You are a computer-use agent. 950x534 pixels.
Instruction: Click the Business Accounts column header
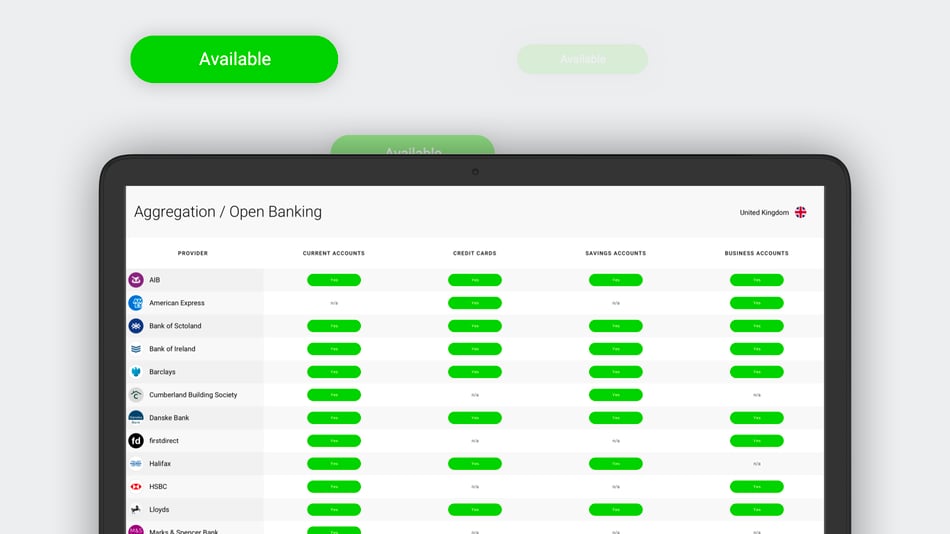[757, 253]
